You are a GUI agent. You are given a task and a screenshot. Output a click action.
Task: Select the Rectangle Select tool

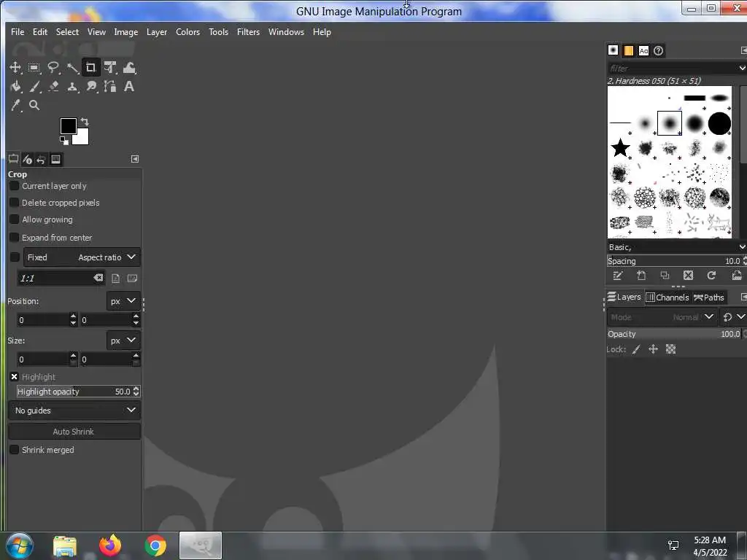click(x=34, y=68)
